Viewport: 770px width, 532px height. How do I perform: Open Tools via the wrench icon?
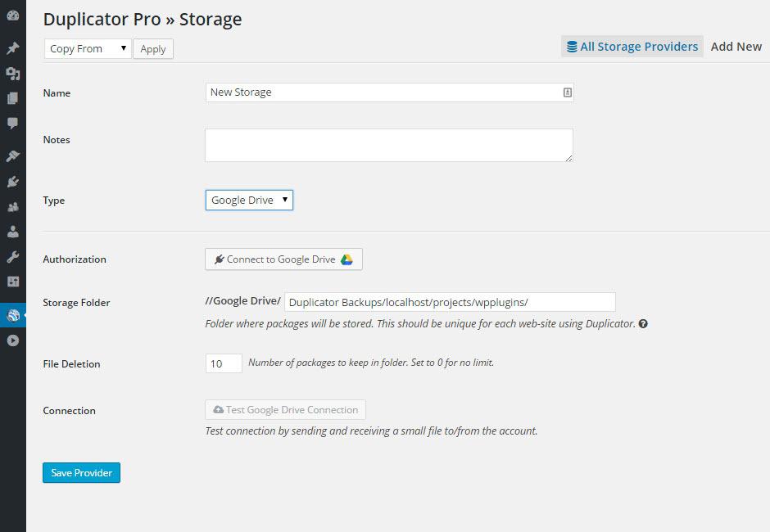coord(12,257)
